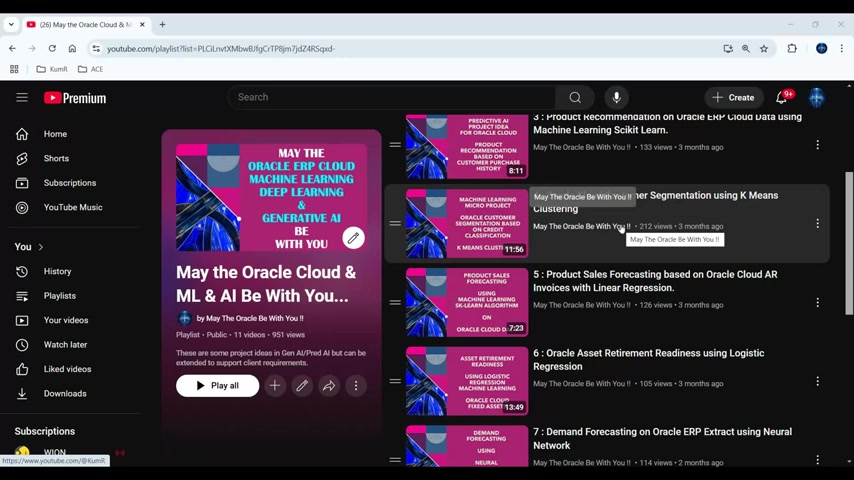Viewport: 854px width, 480px height.
Task: Open a new browser tab
Action: 162,25
